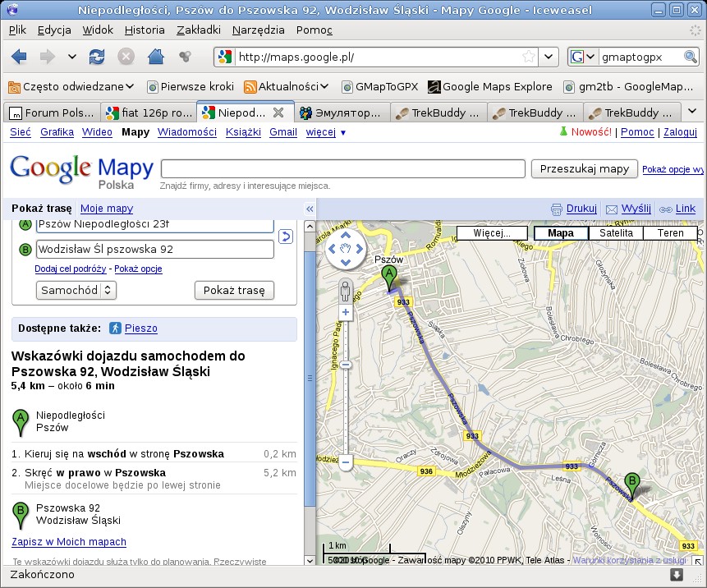Screen dimensions: 707x588
Task: Zoom out with the minus button
Action: pos(346,462)
